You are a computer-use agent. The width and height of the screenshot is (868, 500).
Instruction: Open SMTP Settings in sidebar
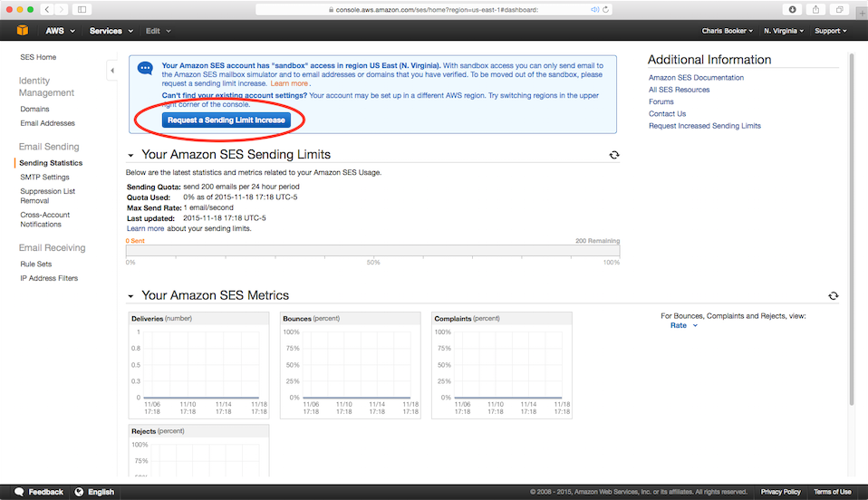click(44, 178)
